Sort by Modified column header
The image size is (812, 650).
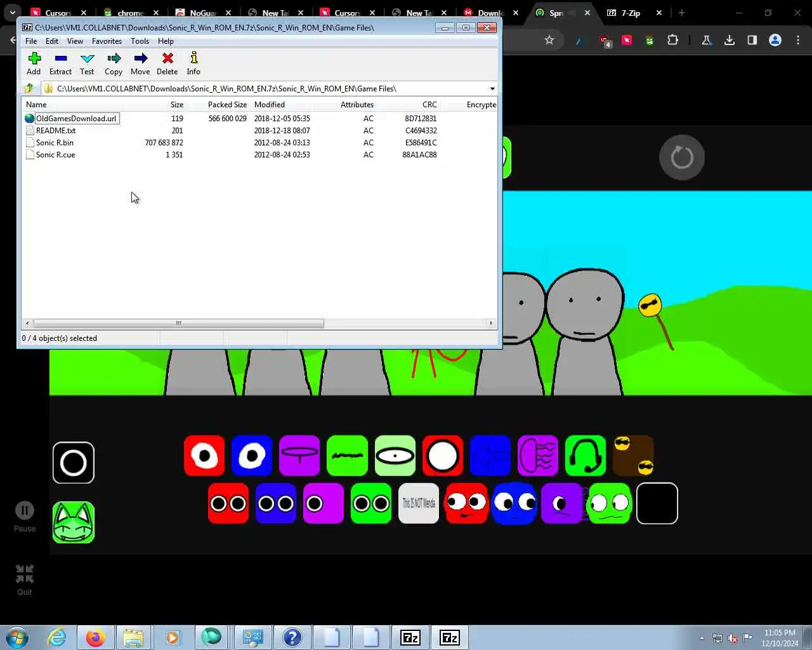tap(270, 105)
